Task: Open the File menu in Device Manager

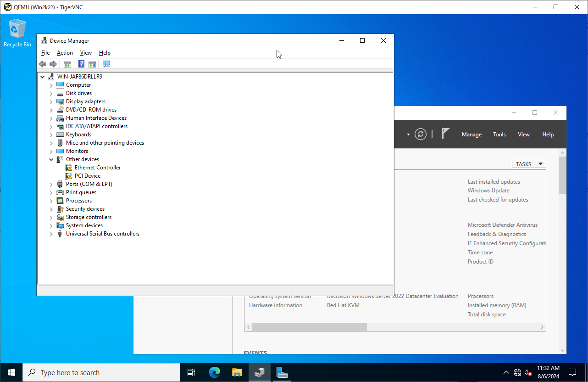Action: point(45,53)
